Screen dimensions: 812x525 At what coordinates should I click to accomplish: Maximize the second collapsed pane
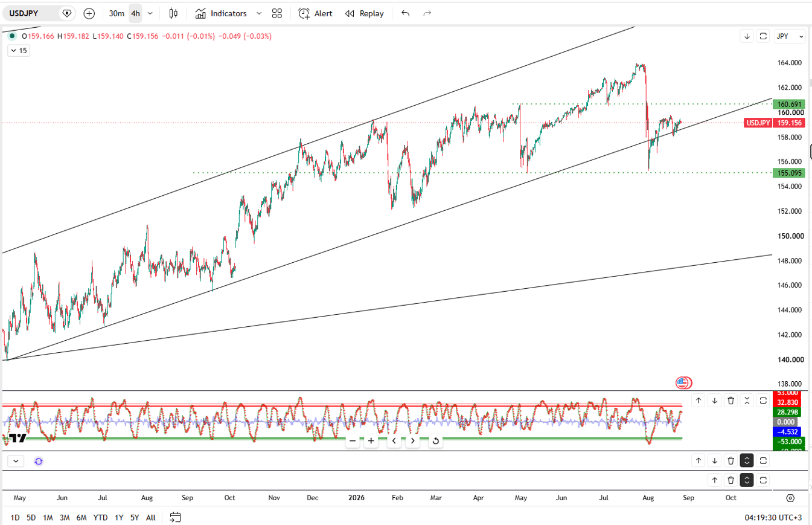pos(763,461)
